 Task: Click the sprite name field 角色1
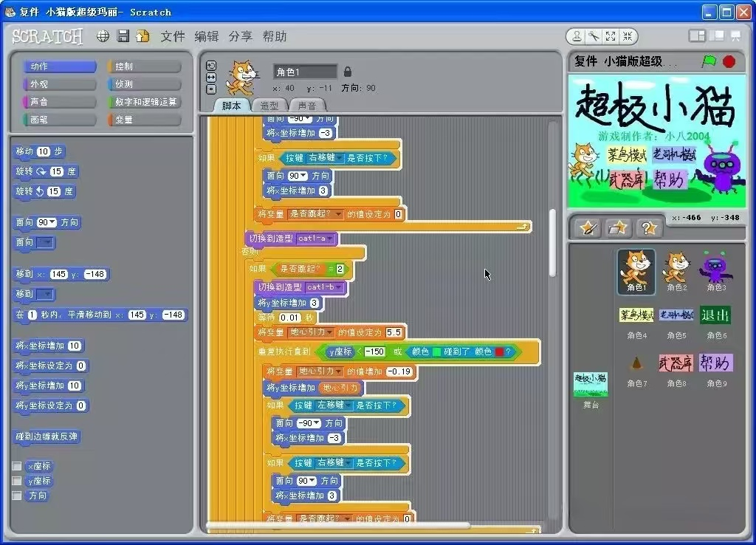pos(305,72)
